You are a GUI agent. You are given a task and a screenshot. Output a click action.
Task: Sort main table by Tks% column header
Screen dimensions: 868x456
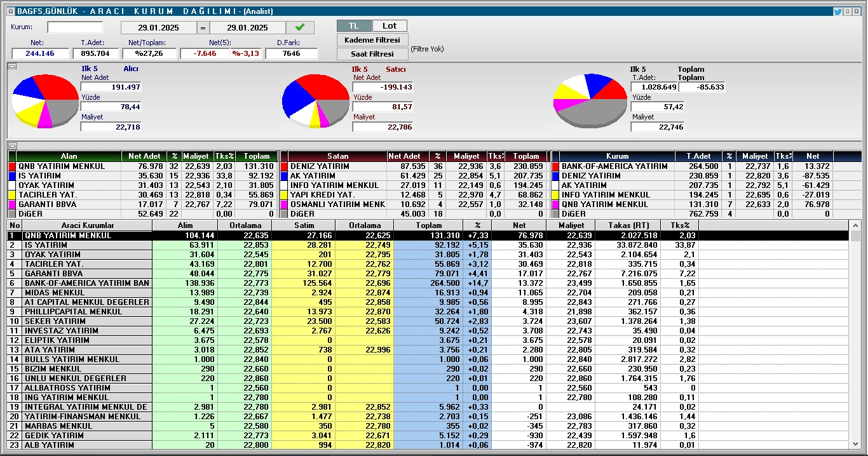coord(679,225)
